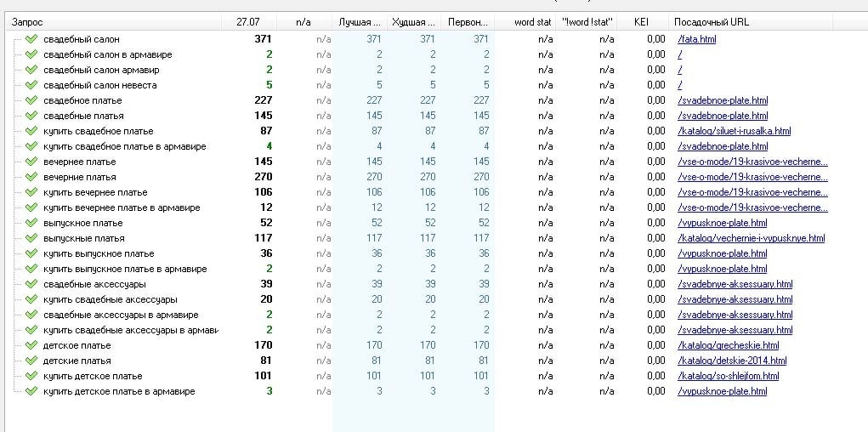Click check icon beside свадебные платья
868x432 pixels.
31,116
